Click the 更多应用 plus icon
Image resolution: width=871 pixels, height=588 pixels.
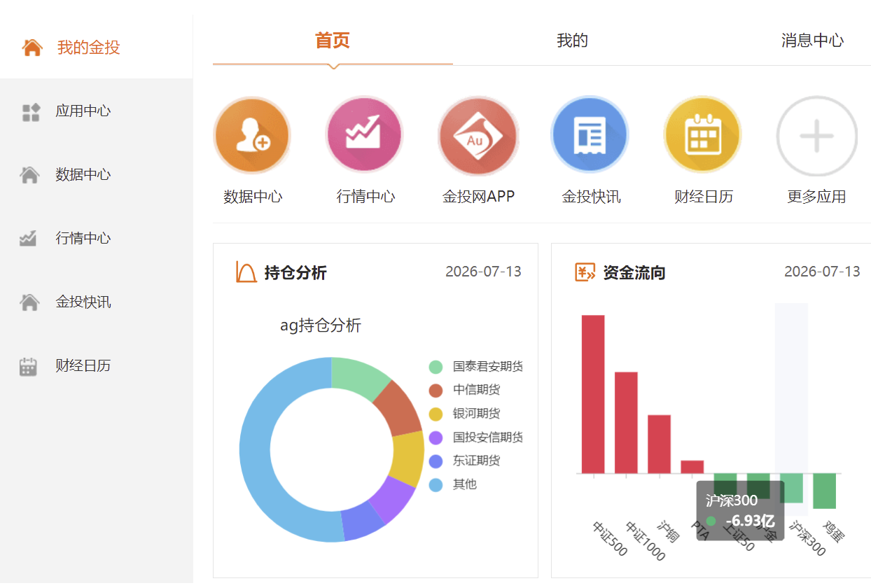pos(816,135)
